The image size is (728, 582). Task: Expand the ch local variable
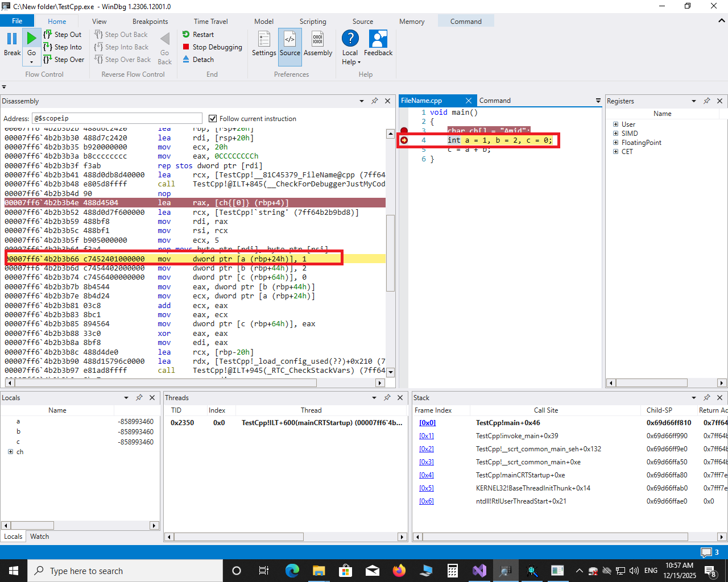10,452
